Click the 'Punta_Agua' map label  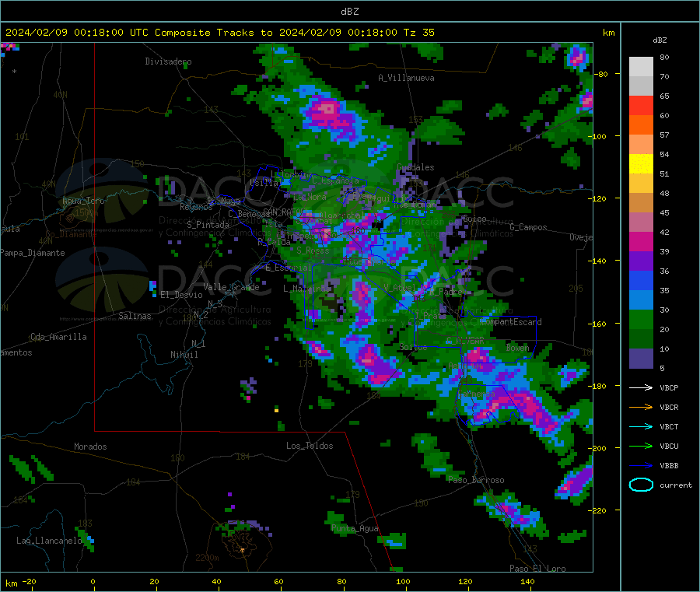click(355, 528)
